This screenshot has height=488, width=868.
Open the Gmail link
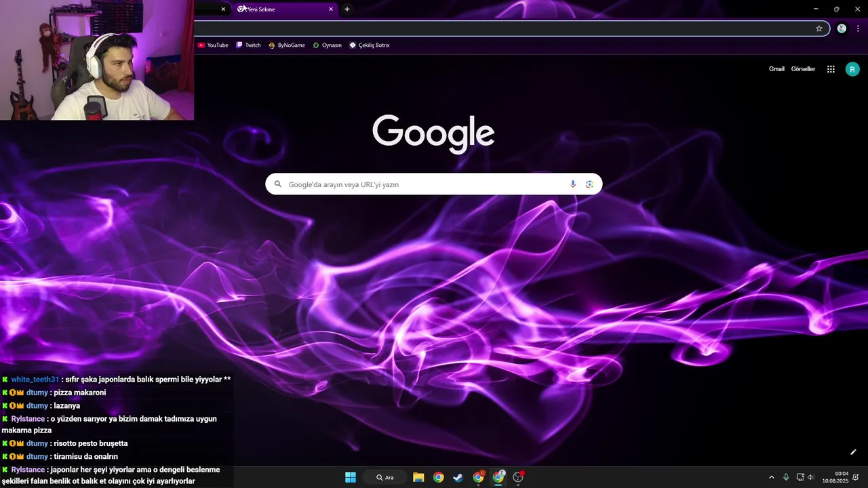776,69
